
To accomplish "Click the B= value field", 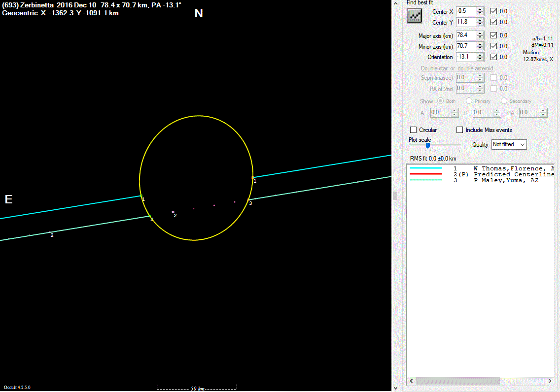I will point(483,112).
